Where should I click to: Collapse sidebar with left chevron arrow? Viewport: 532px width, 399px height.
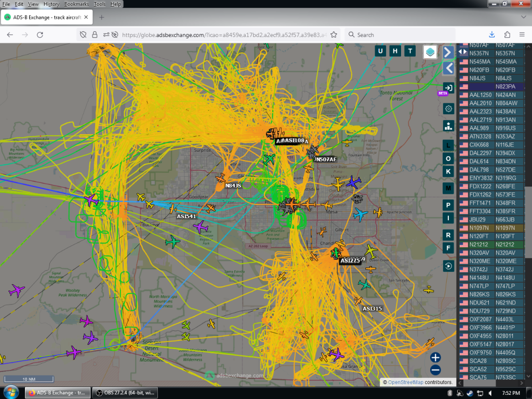(x=448, y=69)
